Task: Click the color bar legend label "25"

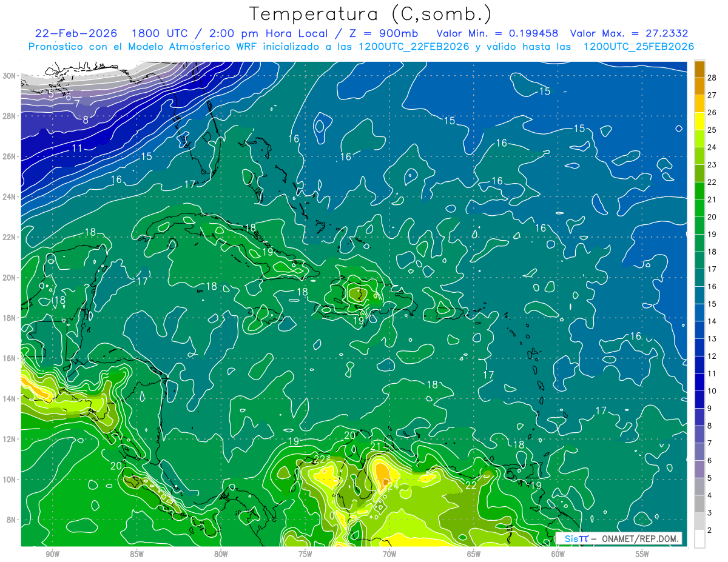Action: 712,129
